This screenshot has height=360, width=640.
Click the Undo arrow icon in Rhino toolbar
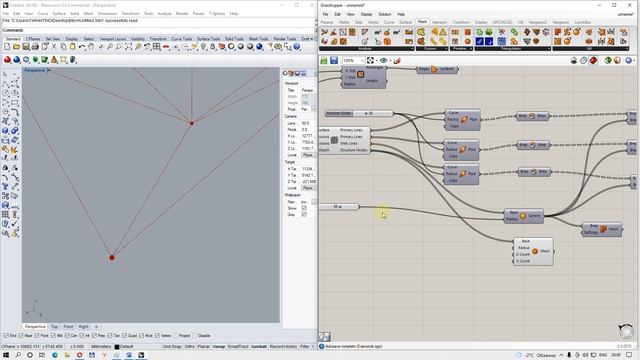click(82, 47)
